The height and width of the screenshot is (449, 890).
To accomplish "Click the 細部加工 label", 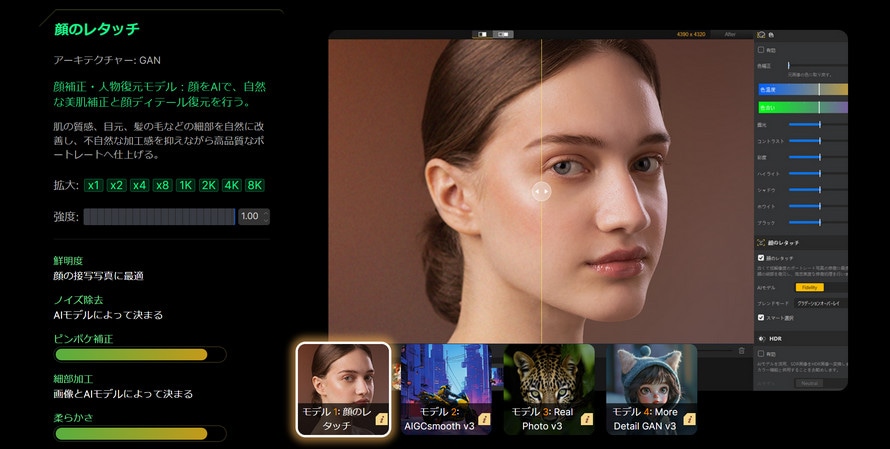I will [x=73, y=379].
